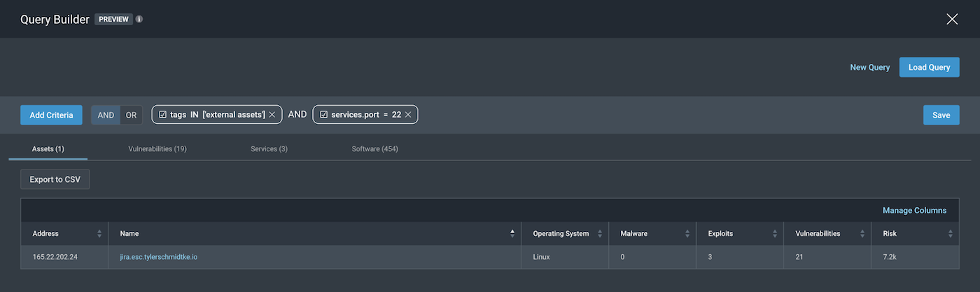This screenshot has height=292, width=980.
Task: Remove the services.port = 22 criterion
Action: (407, 115)
